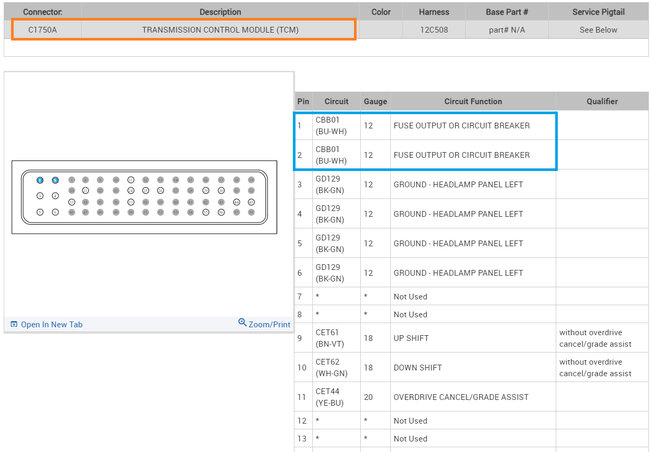650x452 pixels.
Task: Click the Gauge column header
Action: click(375, 101)
